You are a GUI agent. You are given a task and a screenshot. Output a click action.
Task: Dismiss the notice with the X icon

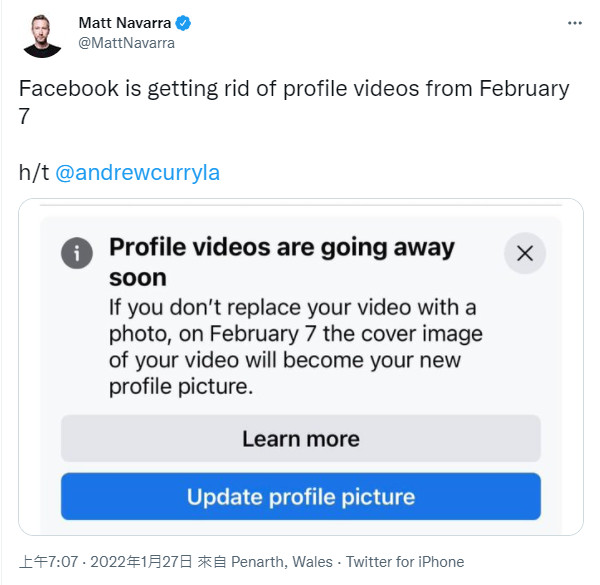[x=525, y=254]
